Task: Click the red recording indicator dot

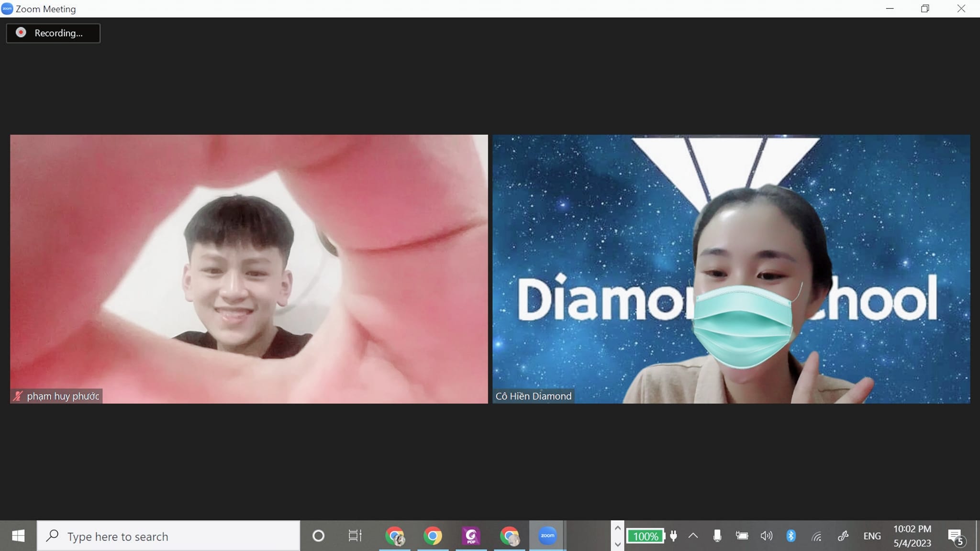Action: click(x=21, y=33)
